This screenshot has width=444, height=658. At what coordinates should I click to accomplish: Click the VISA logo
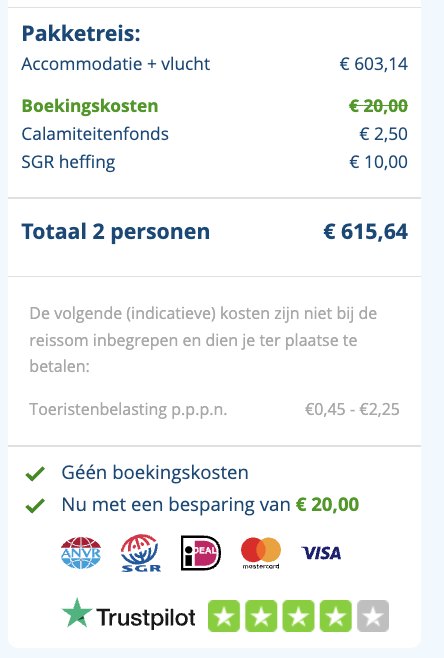321,553
